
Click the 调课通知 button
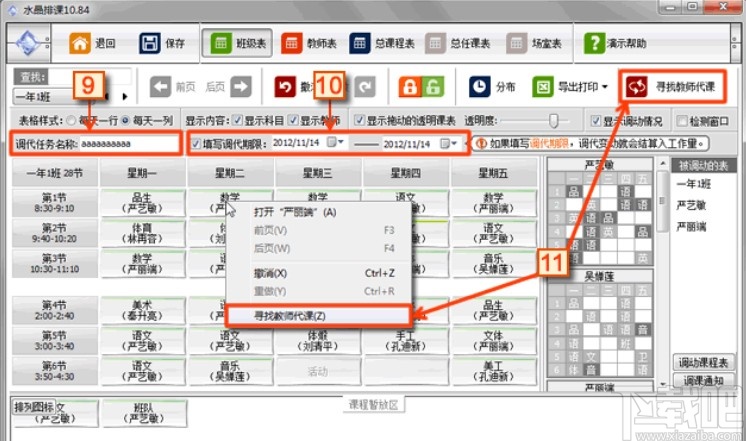(x=703, y=381)
